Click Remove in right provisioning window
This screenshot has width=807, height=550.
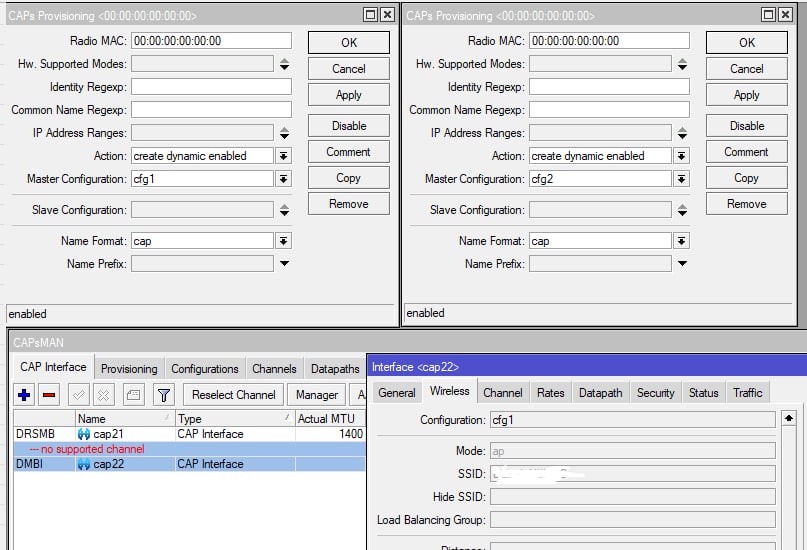[747, 204]
